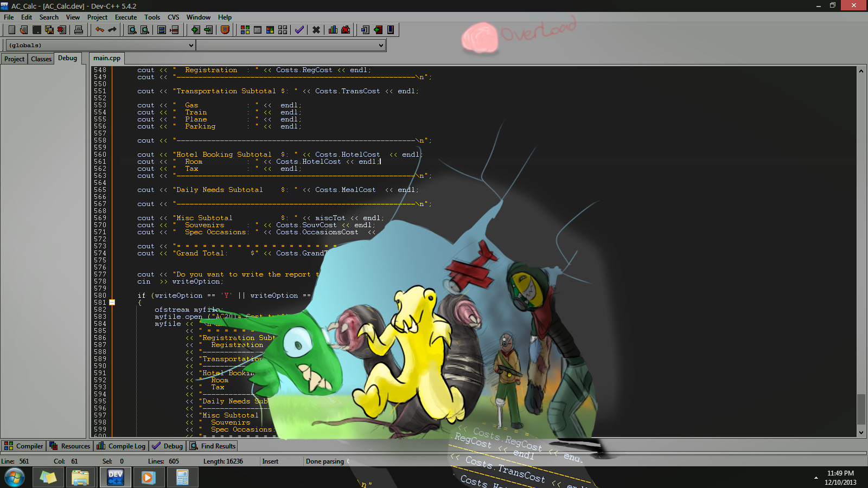Click the Toggle Bookmark toolbar icon
The height and width of the screenshot is (488, 868).
(x=162, y=30)
